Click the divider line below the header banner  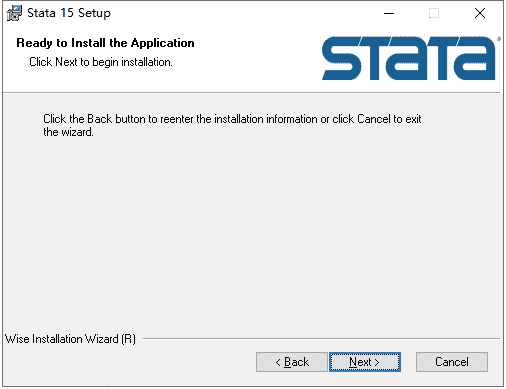(x=252, y=93)
